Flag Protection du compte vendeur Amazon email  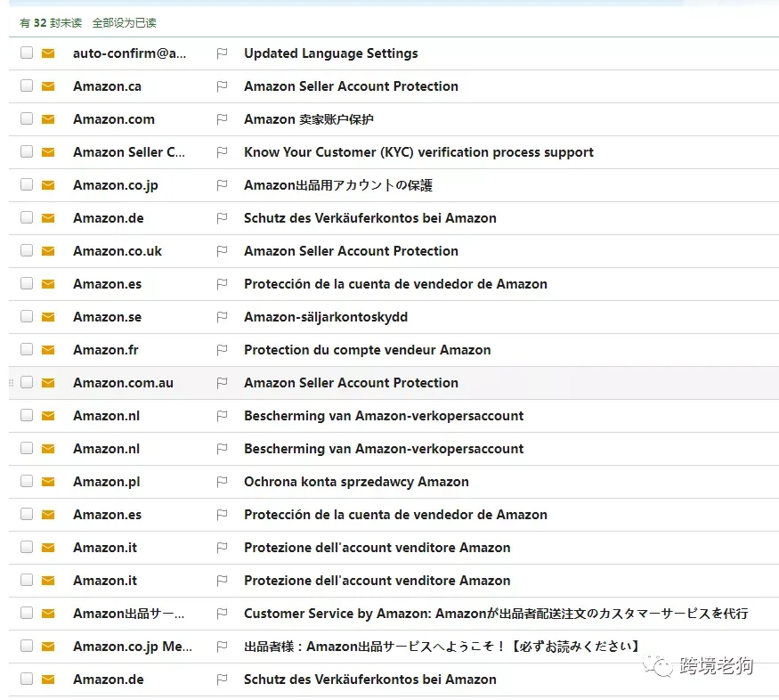click(x=222, y=350)
